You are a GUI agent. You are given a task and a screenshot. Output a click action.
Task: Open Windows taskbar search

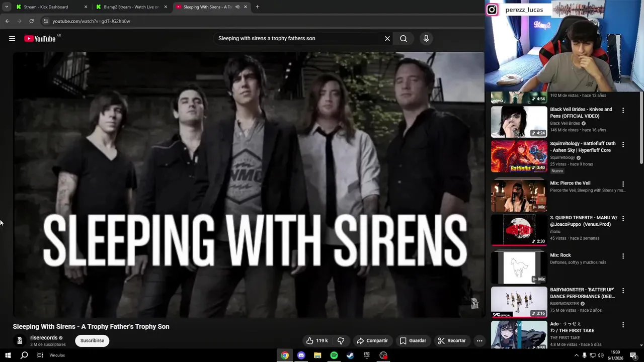(24, 355)
